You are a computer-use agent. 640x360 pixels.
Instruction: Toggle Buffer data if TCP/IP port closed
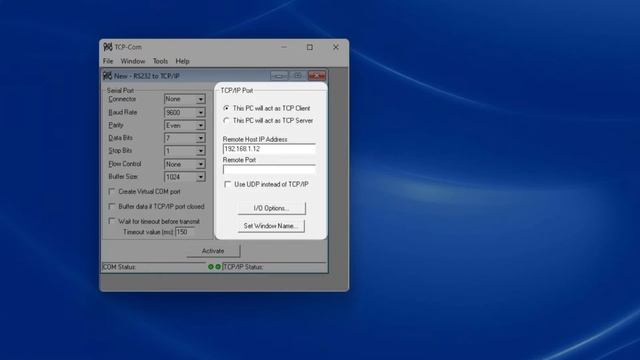(111, 207)
